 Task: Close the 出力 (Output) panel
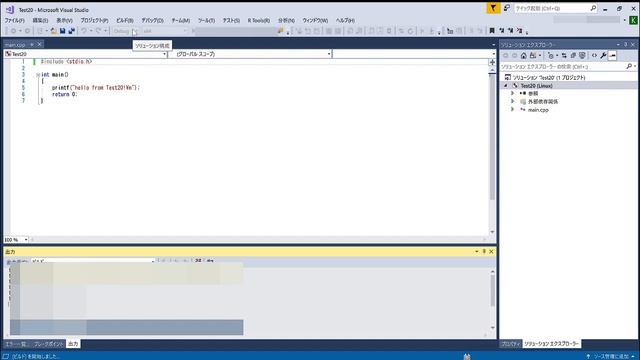[491, 252]
